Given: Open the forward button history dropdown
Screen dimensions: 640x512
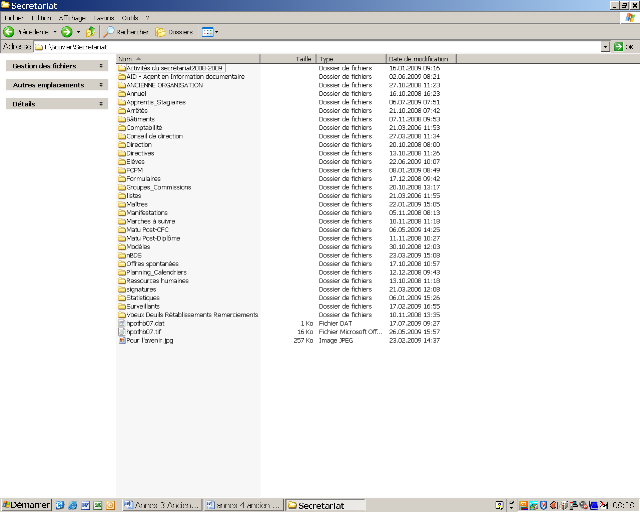Looking at the screenshot, I should click(x=78, y=32).
